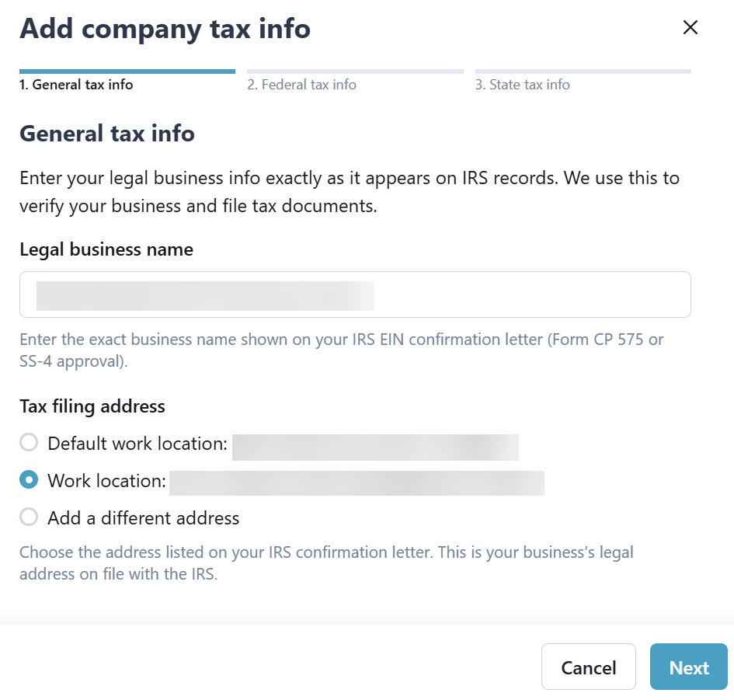Switch to the Federal tax info step
The width and height of the screenshot is (734, 700).
point(301,85)
